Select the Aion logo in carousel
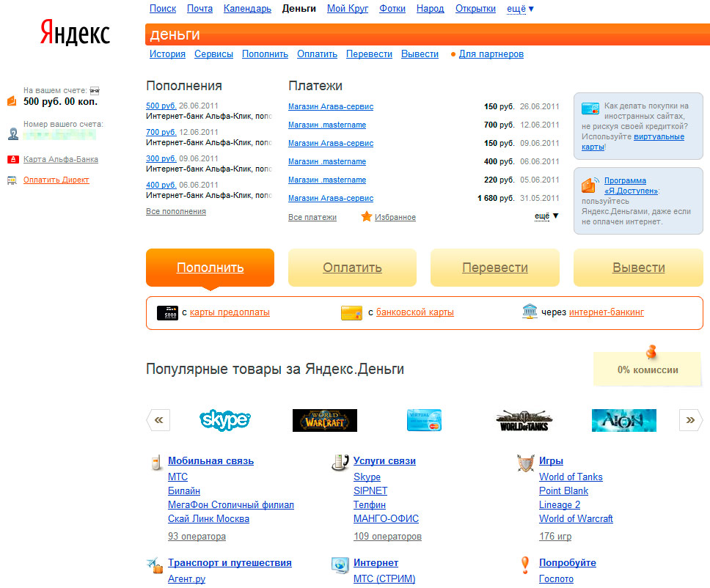 [x=624, y=420]
